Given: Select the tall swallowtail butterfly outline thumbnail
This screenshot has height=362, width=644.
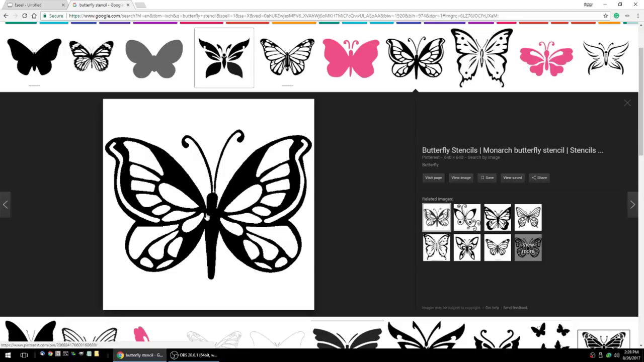Looking at the screenshot, I should 482,57.
